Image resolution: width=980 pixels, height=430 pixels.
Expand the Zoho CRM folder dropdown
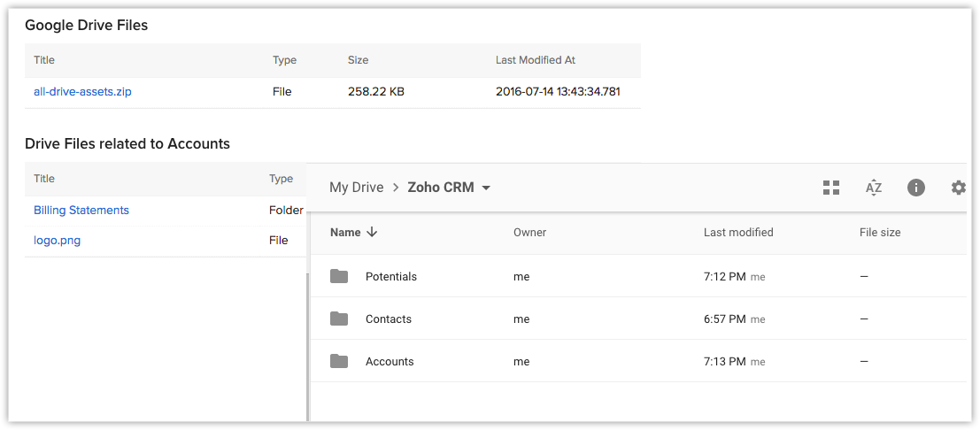tap(486, 188)
